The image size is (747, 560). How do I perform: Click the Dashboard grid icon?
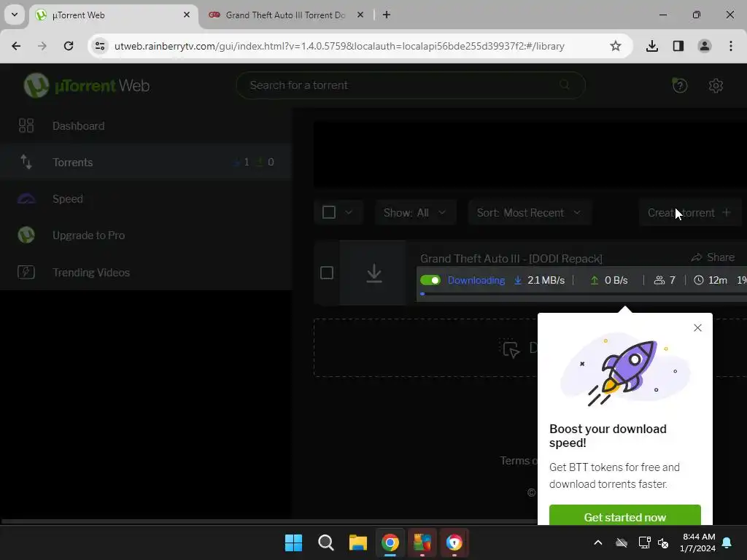26,125
